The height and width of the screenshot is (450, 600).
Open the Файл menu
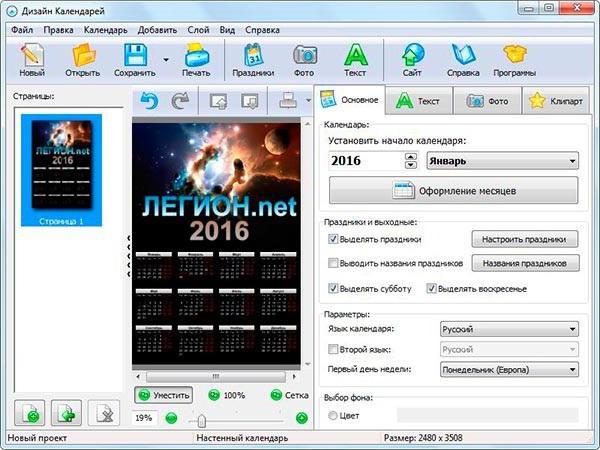click(x=22, y=30)
